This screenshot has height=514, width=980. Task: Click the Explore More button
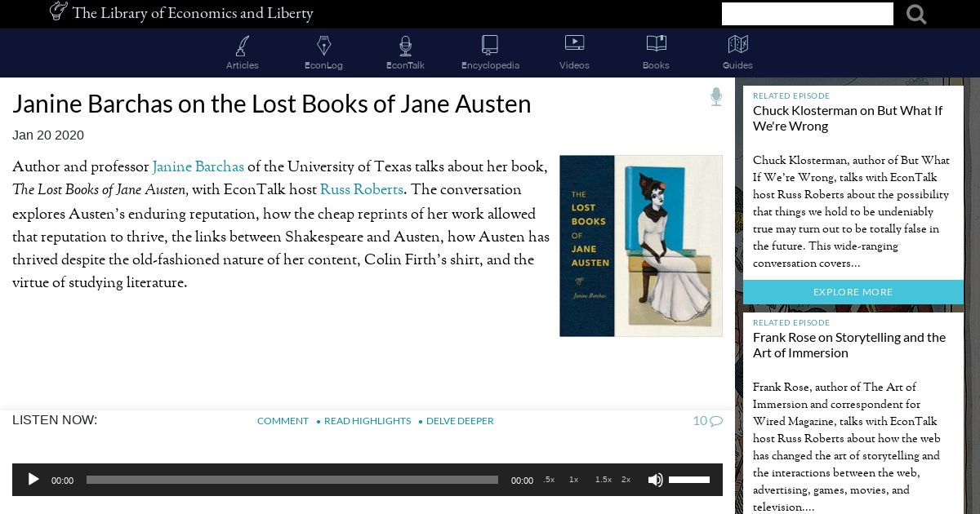[x=853, y=292]
